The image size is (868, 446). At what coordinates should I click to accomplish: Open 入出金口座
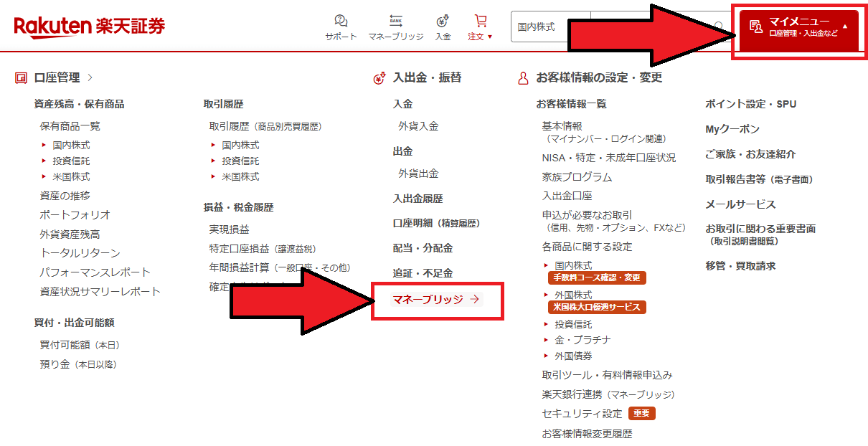567,195
